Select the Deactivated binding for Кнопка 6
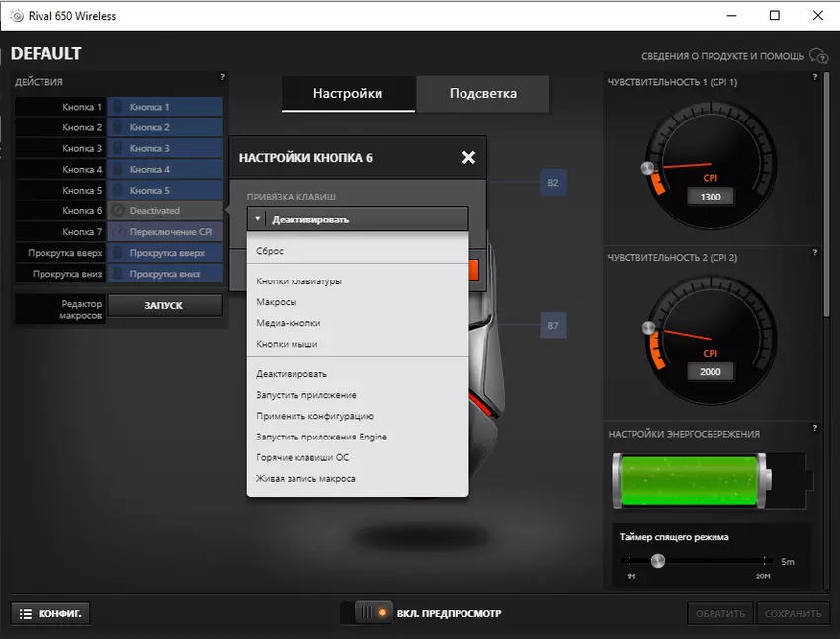This screenshot has width=840, height=639. click(164, 210)
